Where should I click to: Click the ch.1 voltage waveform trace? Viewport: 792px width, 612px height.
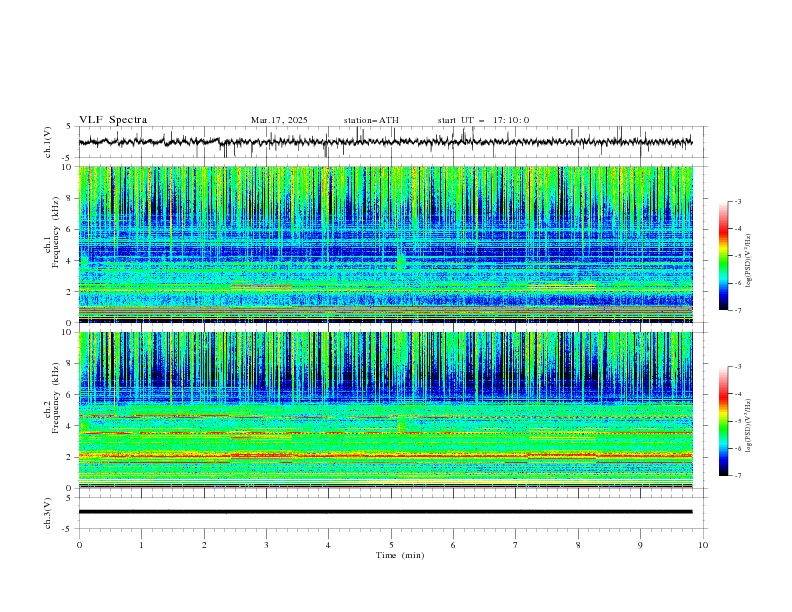point(385,142)
